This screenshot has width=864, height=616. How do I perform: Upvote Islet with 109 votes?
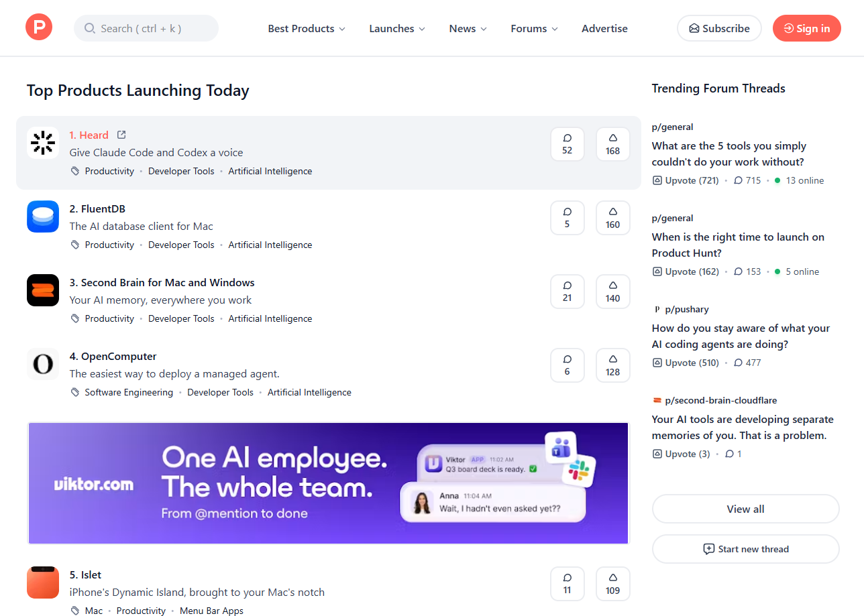(613, 584)
